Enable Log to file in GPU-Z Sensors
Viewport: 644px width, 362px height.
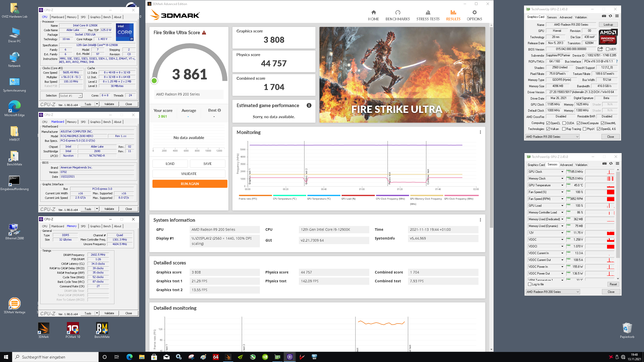click(530, 284)
